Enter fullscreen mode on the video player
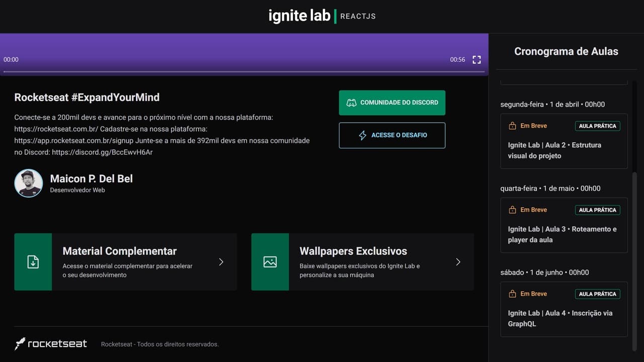 (476, 60)
